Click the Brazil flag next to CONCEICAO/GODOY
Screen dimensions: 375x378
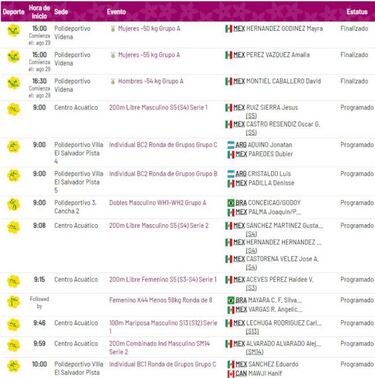pyautogui.click(x=231, y=203)
